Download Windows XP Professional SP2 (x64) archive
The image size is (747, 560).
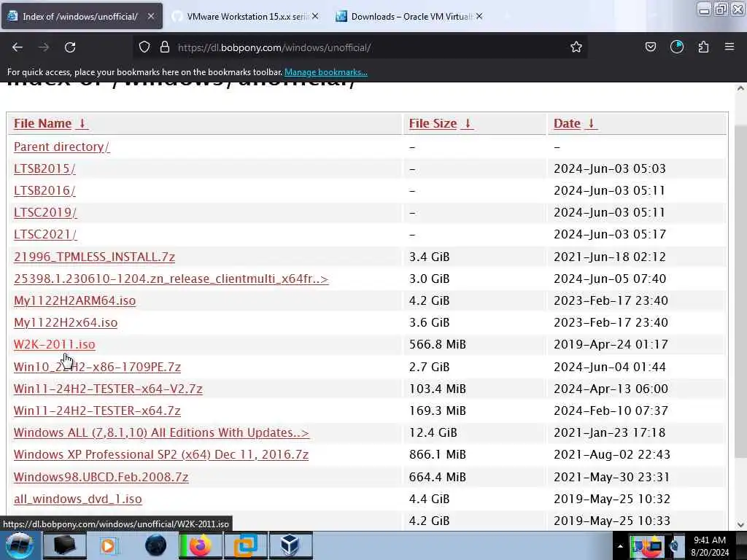(x=161, y=454)
